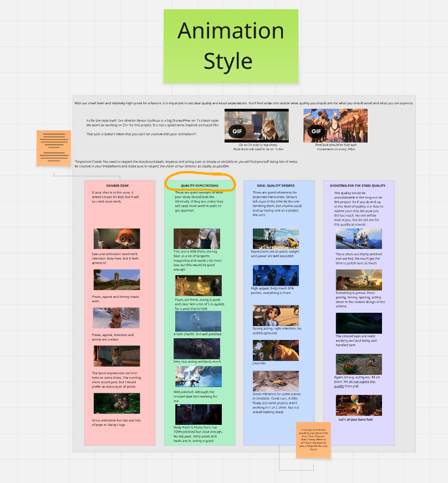Open the horse close-up thumbnail above 'Love this'
This screenshot has height=483, width=448.
click(275, 350)
